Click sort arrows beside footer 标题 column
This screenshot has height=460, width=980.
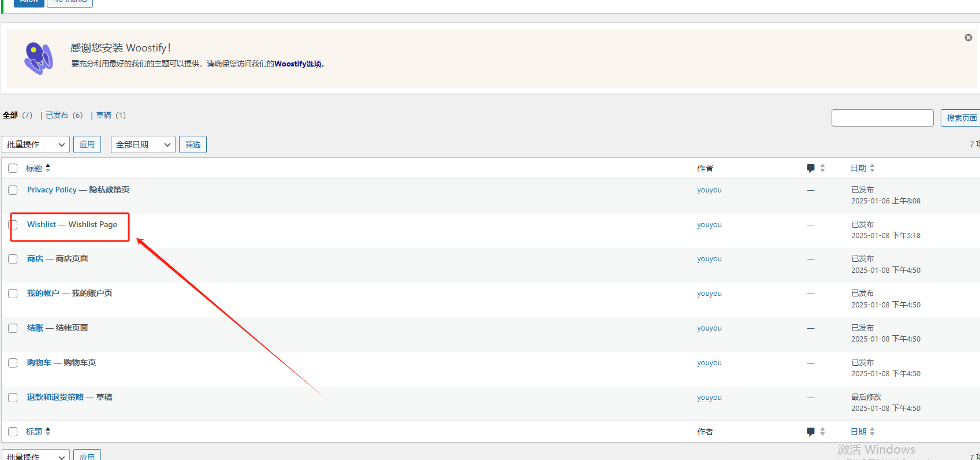pyautogui.click(x=48, y=432)
